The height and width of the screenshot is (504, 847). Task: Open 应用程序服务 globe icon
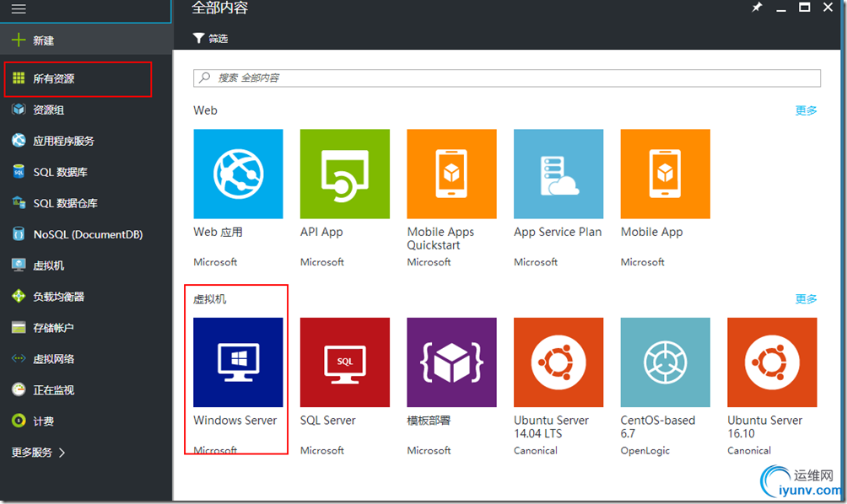click(x=19, y=140)
